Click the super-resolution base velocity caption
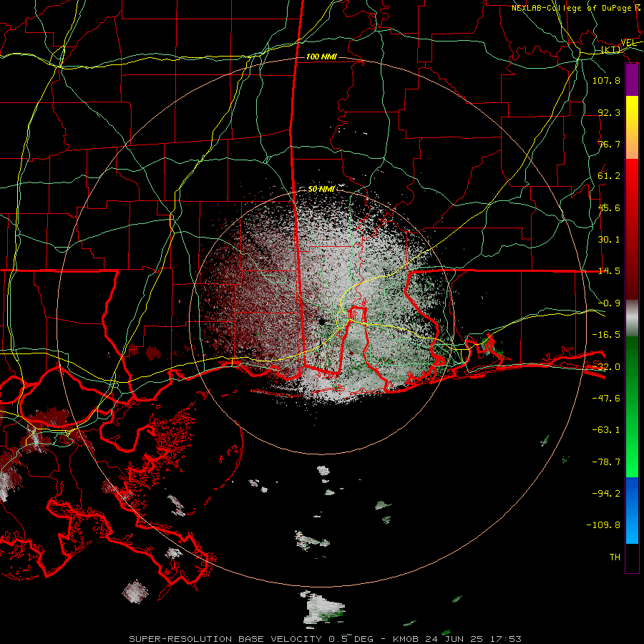The image size is (644, 644). [x=325, y=639]
